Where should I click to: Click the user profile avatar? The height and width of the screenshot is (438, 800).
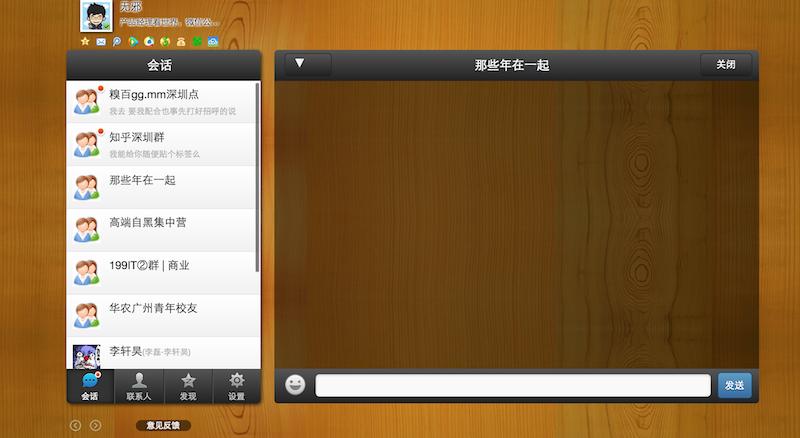click(x=96, y=16)
